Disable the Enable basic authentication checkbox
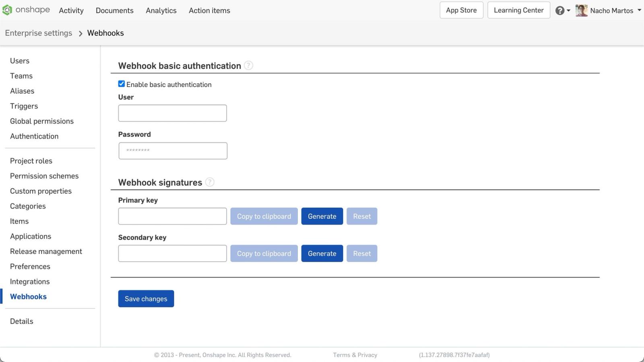Image resolution: width=644 pixels, height=362 pixels. [x=122, y=84]
